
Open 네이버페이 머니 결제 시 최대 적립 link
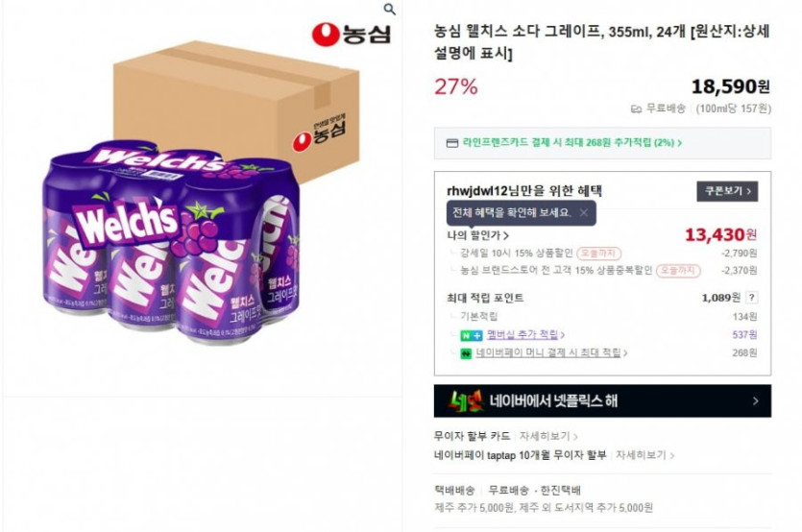tap(551, 352)
